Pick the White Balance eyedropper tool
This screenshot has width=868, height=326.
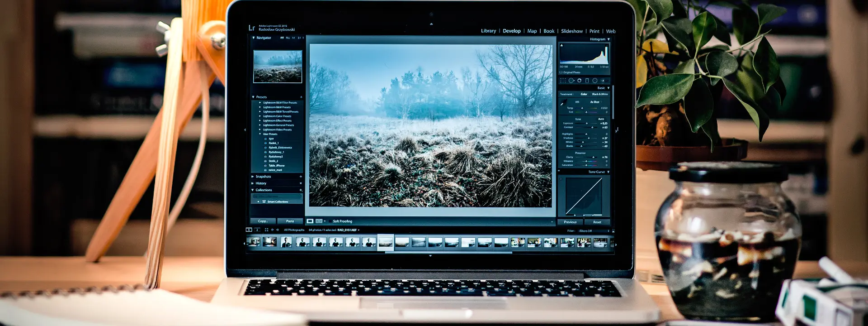pos(563,103)
